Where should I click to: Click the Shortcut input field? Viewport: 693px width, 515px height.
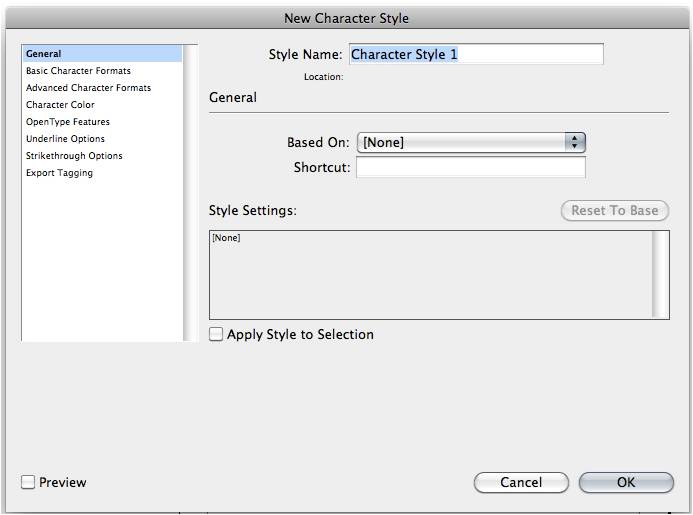pos(471,167)
